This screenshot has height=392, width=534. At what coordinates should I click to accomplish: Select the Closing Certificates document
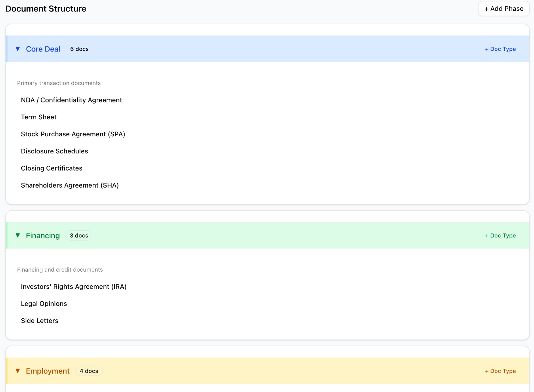52,168
